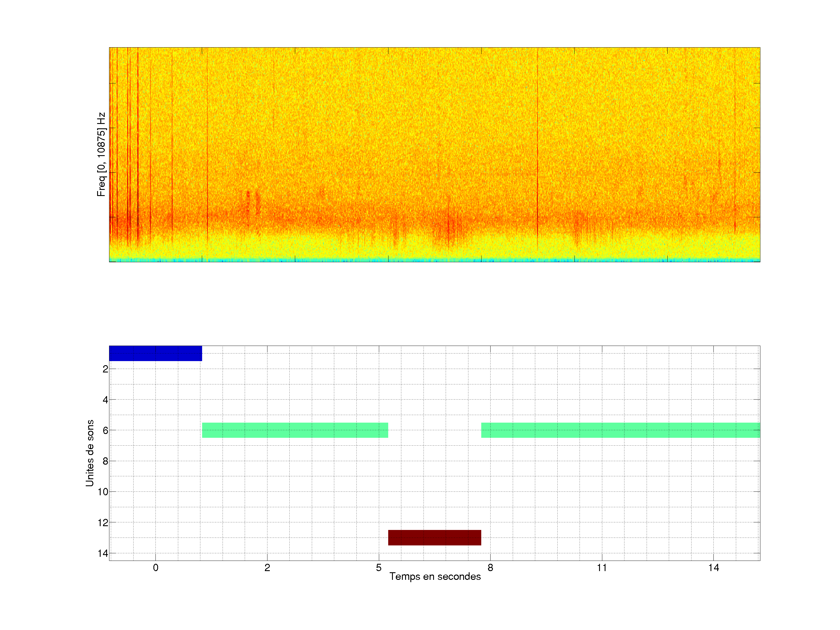Click y-axis tick label 10
Image resolution: width=840 pixels, height=630 pixels.
pyautogui.click(x=103, y=492)
